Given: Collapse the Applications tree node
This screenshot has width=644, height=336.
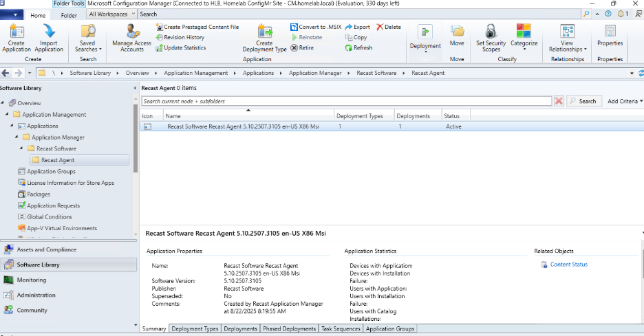Looking at the screenshot, I should tap(12, 126).
